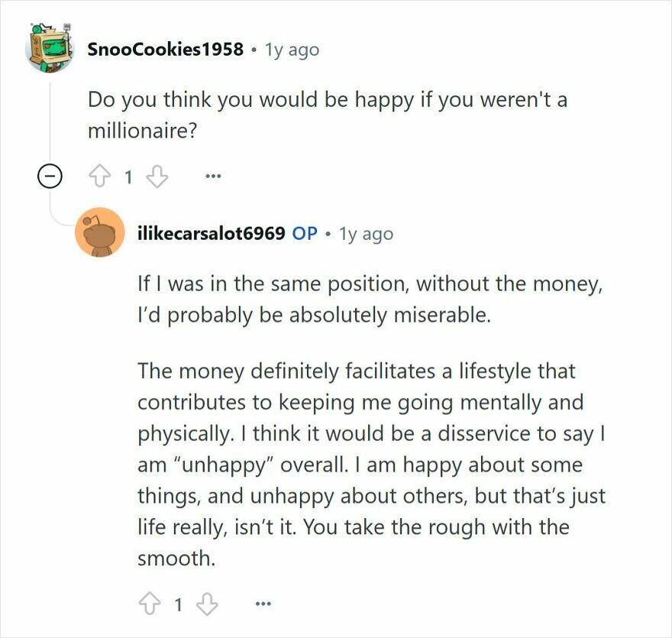Viewport: 672px width, 638px height.
Task: Collapse the SnooCookies1958 comment thread
Action: coord(51,177)
